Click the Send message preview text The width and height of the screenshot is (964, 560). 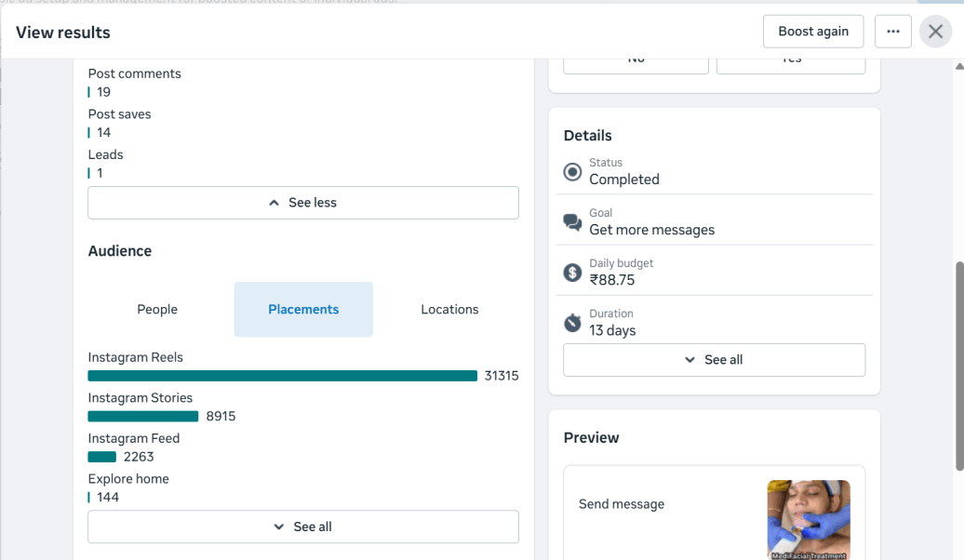point(621,504)
